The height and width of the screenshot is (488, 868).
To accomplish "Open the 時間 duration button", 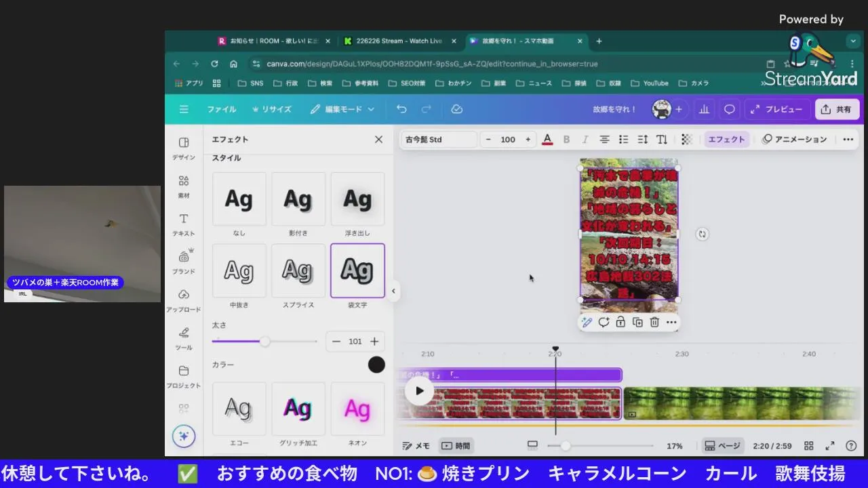I will point(456,446).
